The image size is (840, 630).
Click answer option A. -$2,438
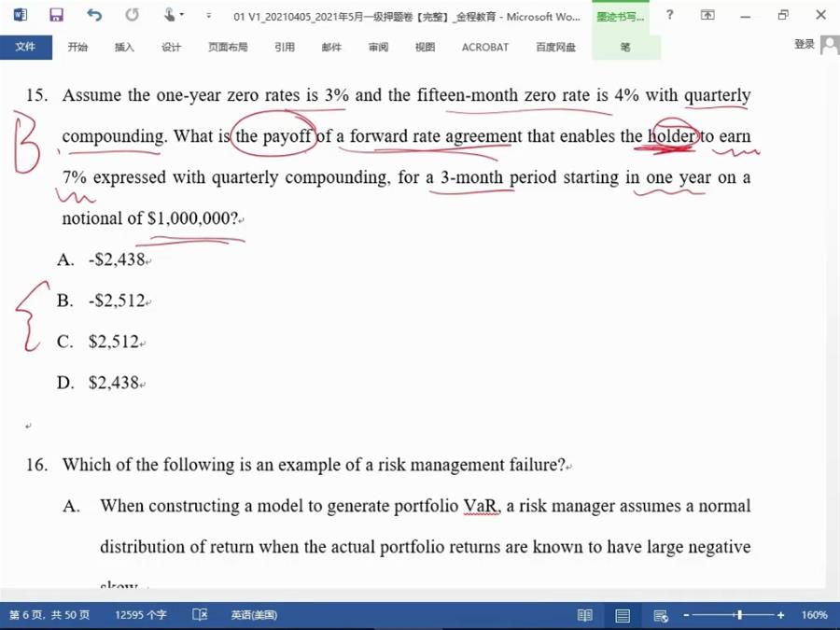(101, 259)
